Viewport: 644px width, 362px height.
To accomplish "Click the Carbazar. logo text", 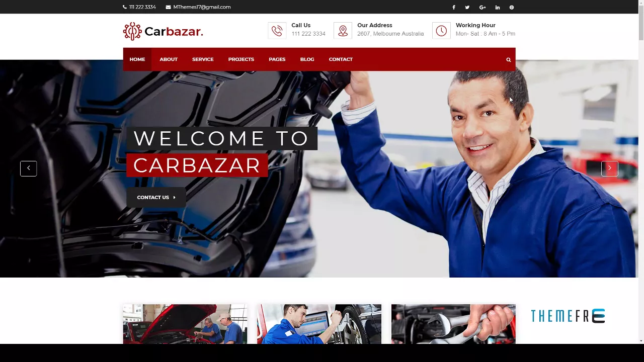I will click(174, 31).
